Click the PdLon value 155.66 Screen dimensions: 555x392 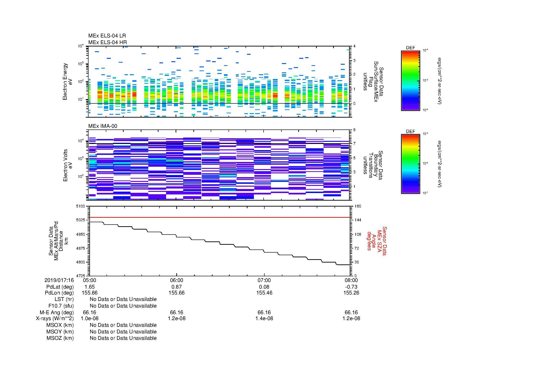coord(177,293)
